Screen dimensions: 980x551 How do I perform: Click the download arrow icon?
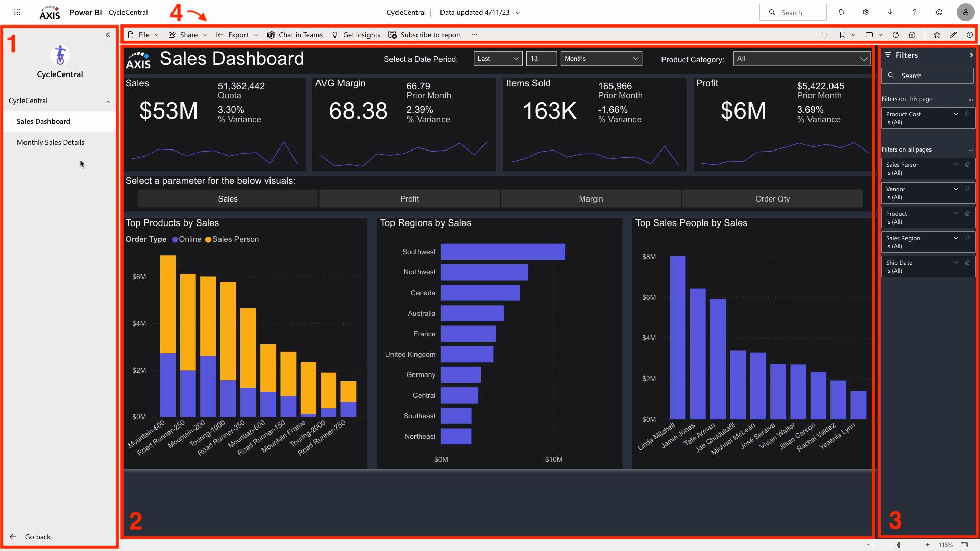(x=890, y=12)
